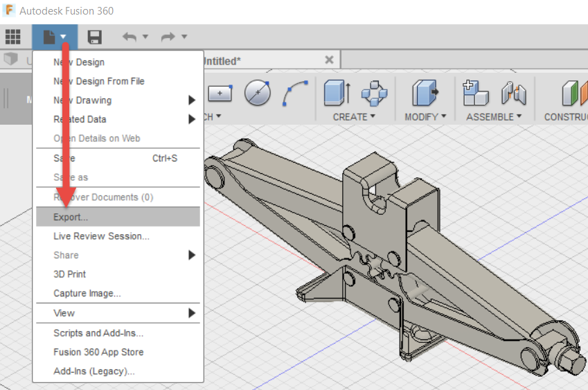Open Fusion 360 App Store
Viewport: 588px width, 390px height.
tap(118, 352)
